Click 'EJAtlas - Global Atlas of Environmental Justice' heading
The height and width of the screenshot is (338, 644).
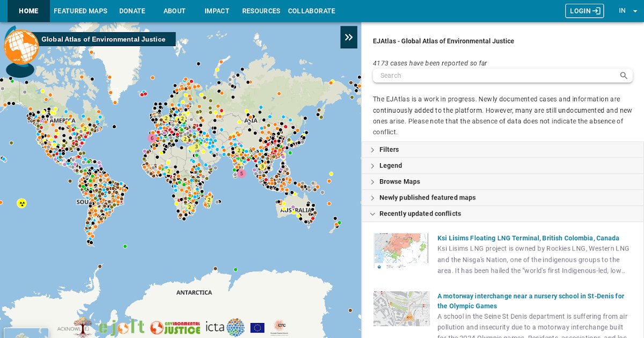[x=443, y=41]
